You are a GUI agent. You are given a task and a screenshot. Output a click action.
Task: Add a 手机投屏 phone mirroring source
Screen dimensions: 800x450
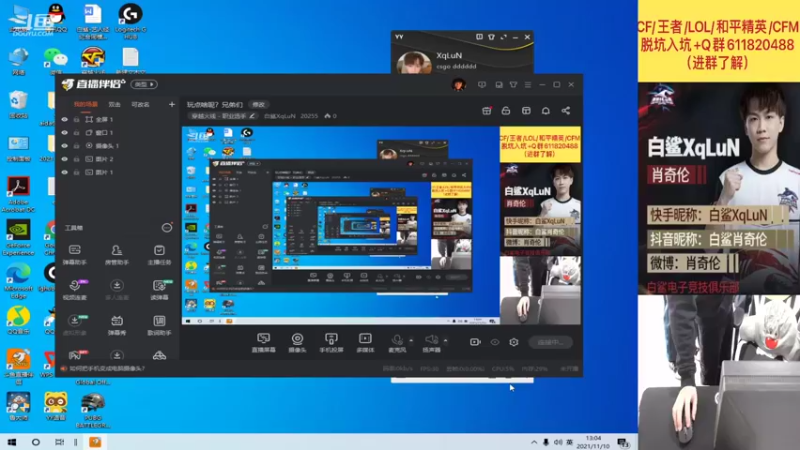331,342
